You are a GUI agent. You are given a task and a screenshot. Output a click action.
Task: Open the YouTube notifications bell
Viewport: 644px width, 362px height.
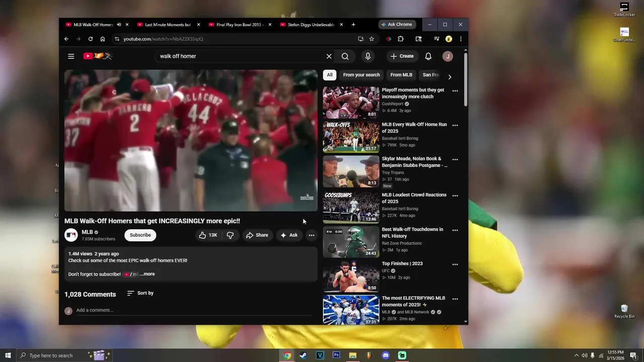(428, 56)
